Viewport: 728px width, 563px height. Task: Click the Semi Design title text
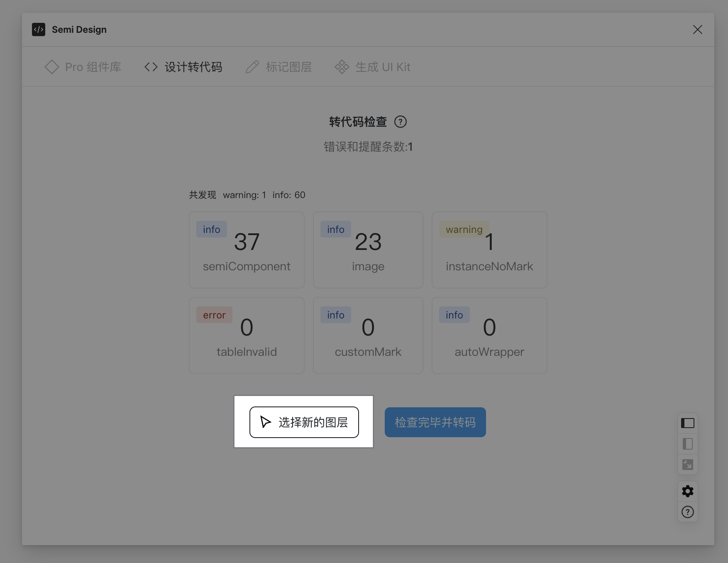(x=79, y=29)
